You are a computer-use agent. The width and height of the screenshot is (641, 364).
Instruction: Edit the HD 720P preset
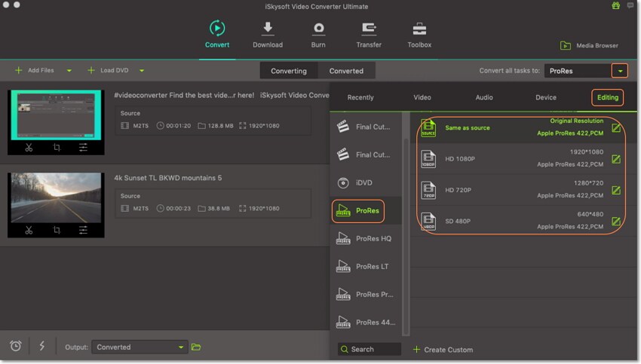(x=616, y=190)
